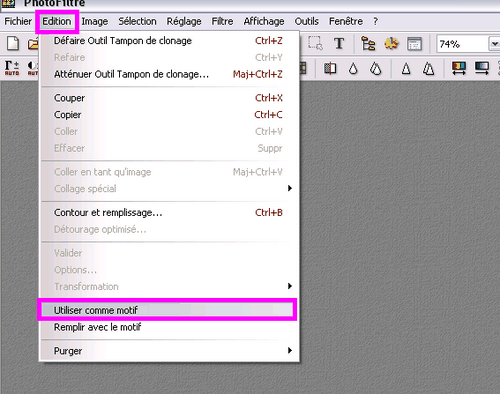The width and height of the screenshot is (500, 394).
Task: Open the Fenêtre menu
Action: (x=346, y=21)
